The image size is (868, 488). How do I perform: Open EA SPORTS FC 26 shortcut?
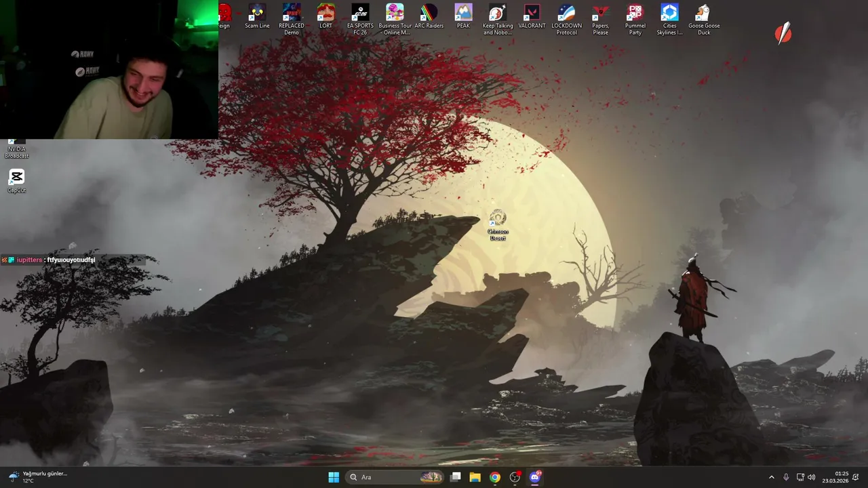pos(360,20)
